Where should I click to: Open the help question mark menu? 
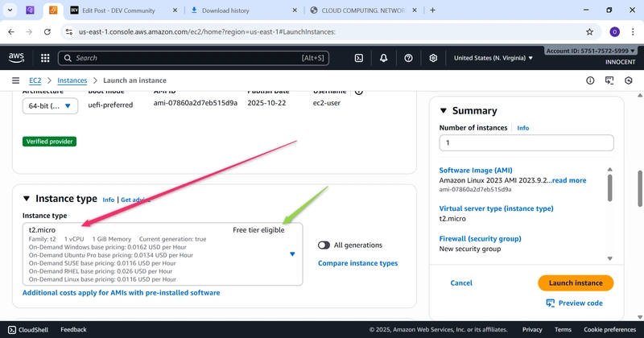click(x=408, y=58)
